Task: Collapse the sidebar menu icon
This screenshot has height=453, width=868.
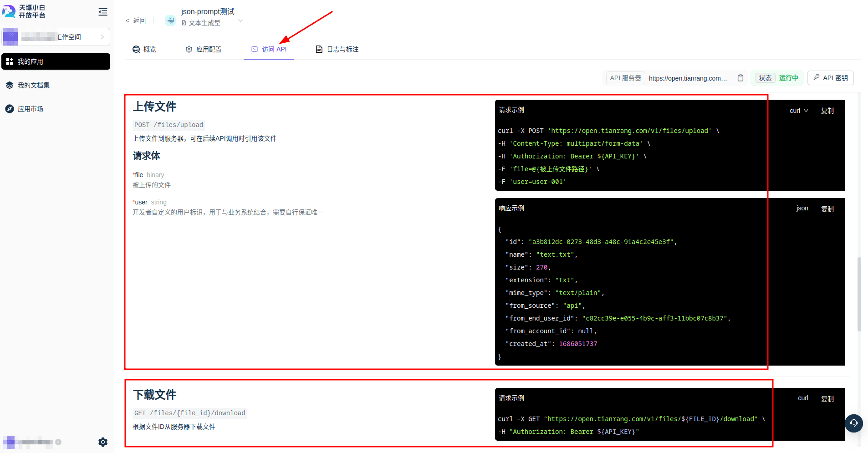Action: [x=103, y=12]
